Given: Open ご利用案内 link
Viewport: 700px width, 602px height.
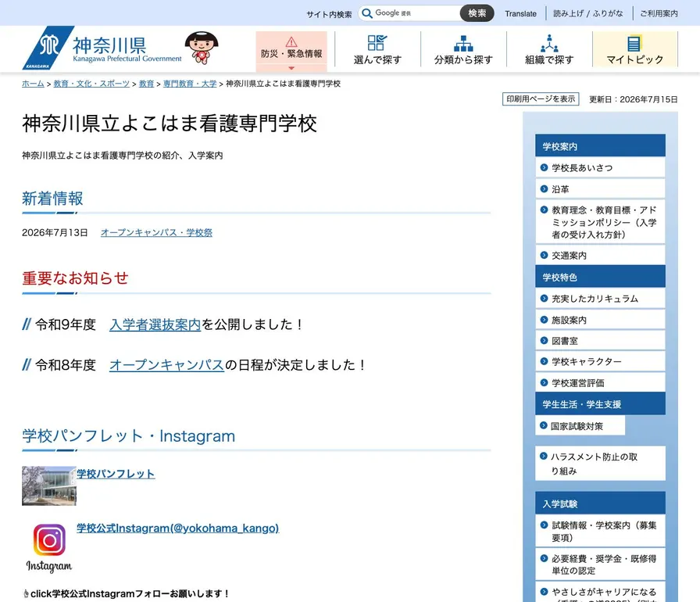Looking at the screenshot, I should [x=659, y=13].
